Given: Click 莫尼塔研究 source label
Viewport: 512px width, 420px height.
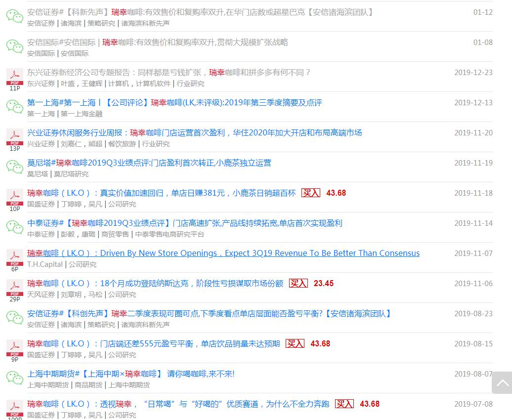Looking at the screenshot, I should click(71, 174).
